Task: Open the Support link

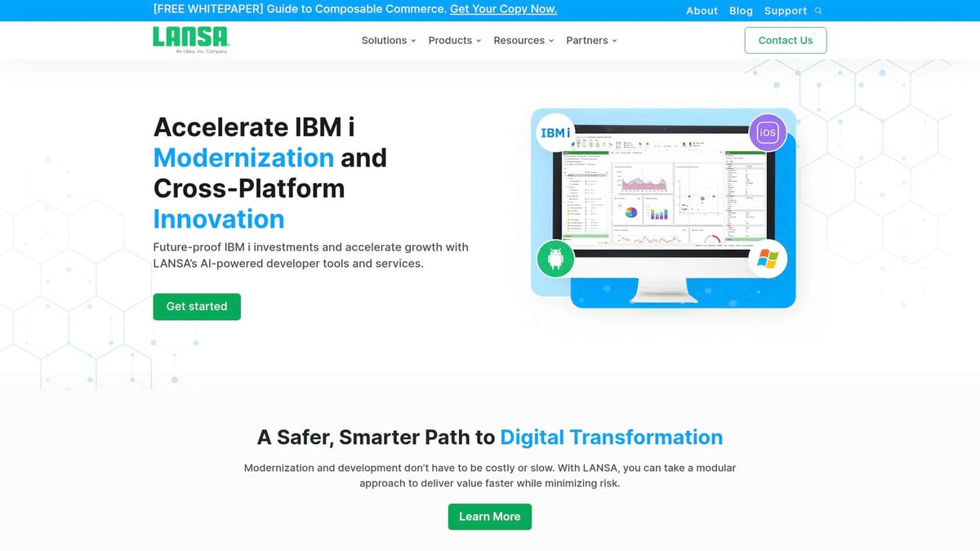Action: click(x=786, y=11)
